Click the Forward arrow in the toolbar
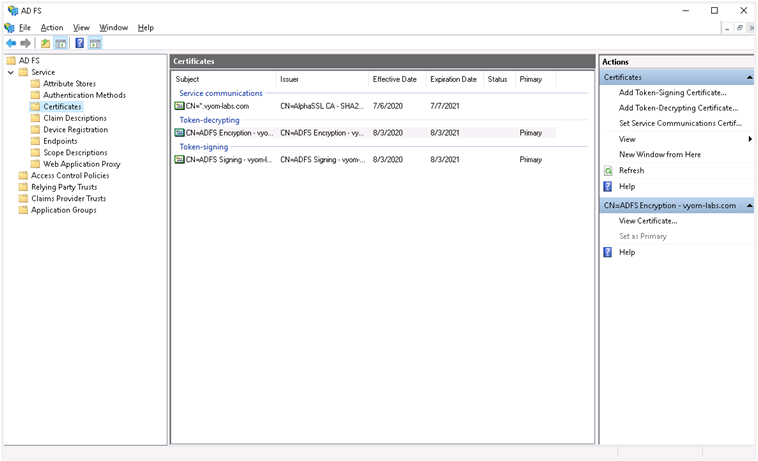 coord(26,43)
